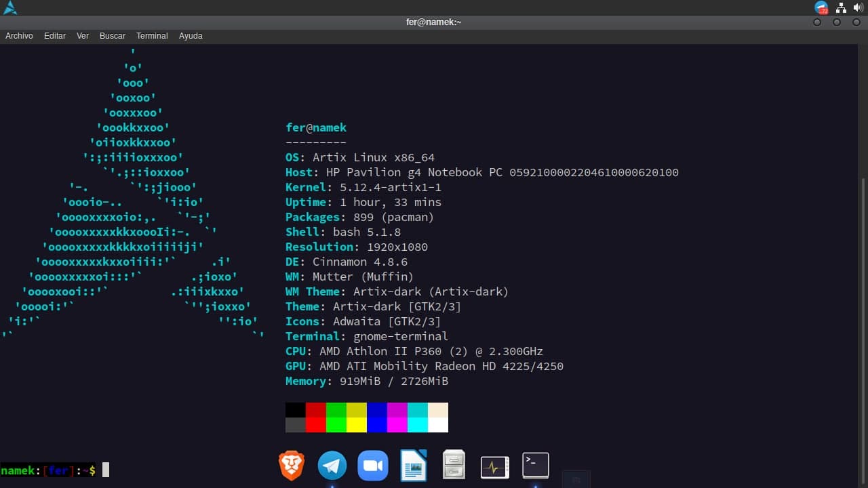
Task: Open the Artix menu logo in the panel
Action: pos(9,7)
